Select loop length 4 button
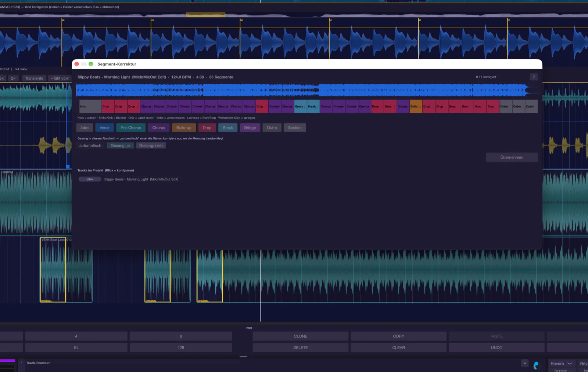588x372 pixels. coord(76,336)
